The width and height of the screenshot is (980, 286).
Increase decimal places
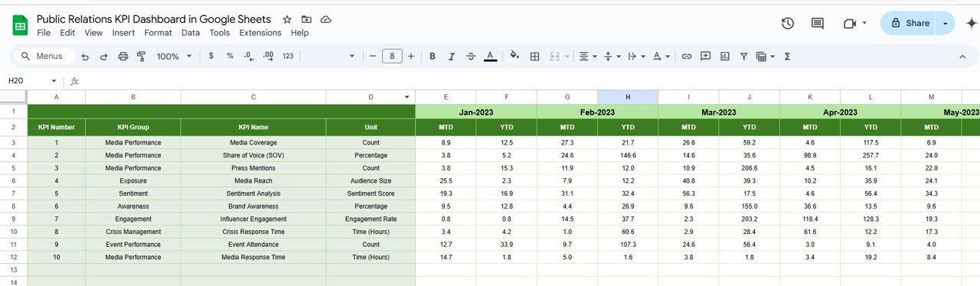[x=268, y=57]
